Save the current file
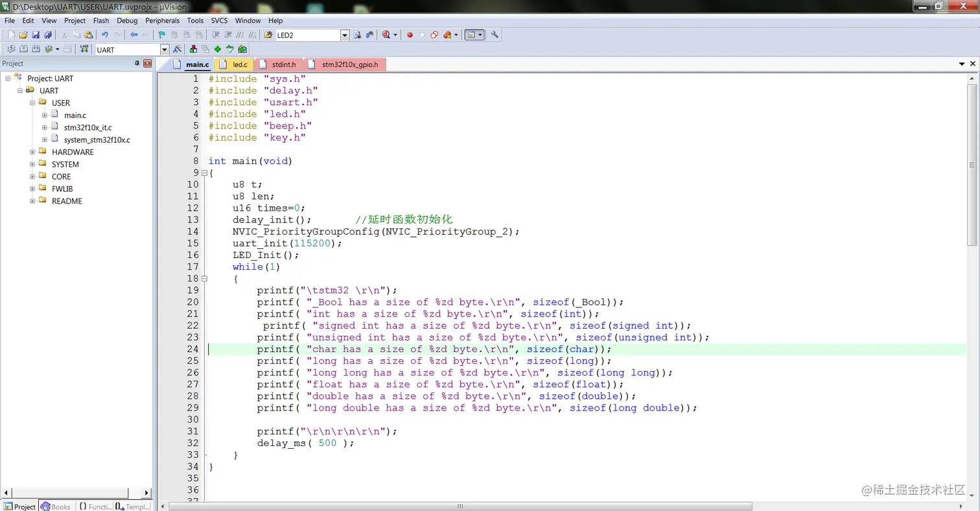This screenshot has height=511, width=980. 36,35
